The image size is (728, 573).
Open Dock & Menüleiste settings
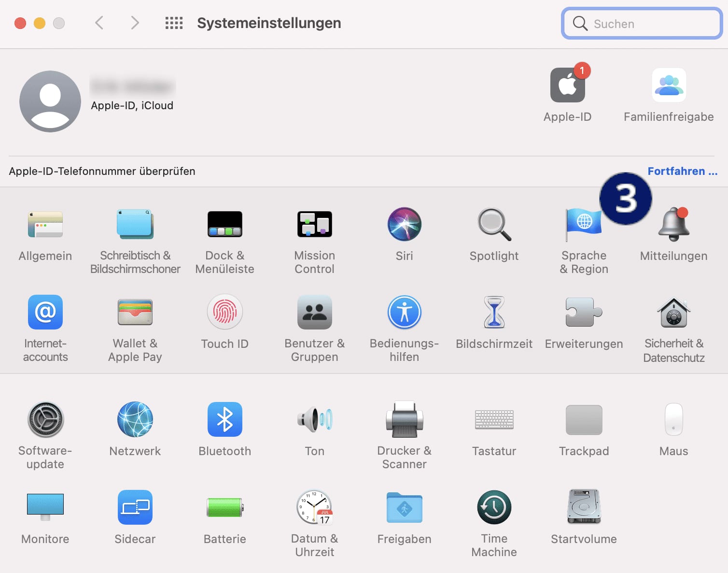(225, 225)
